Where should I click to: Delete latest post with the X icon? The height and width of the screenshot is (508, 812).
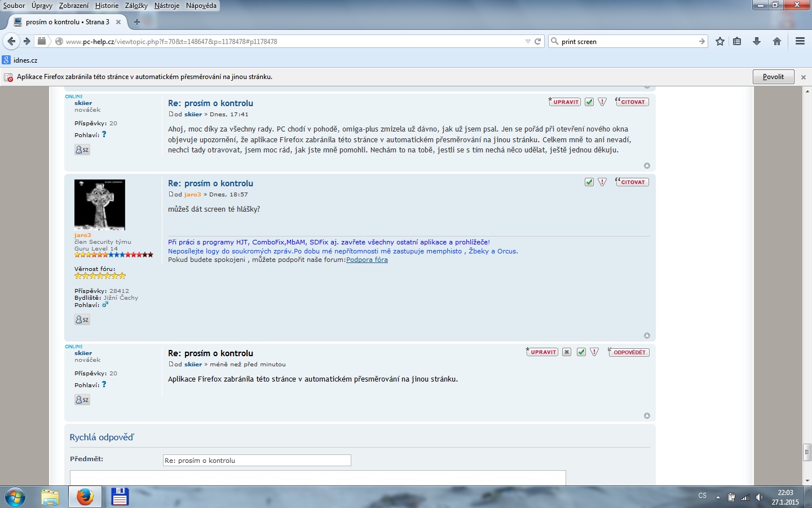[x=567, y=352]
